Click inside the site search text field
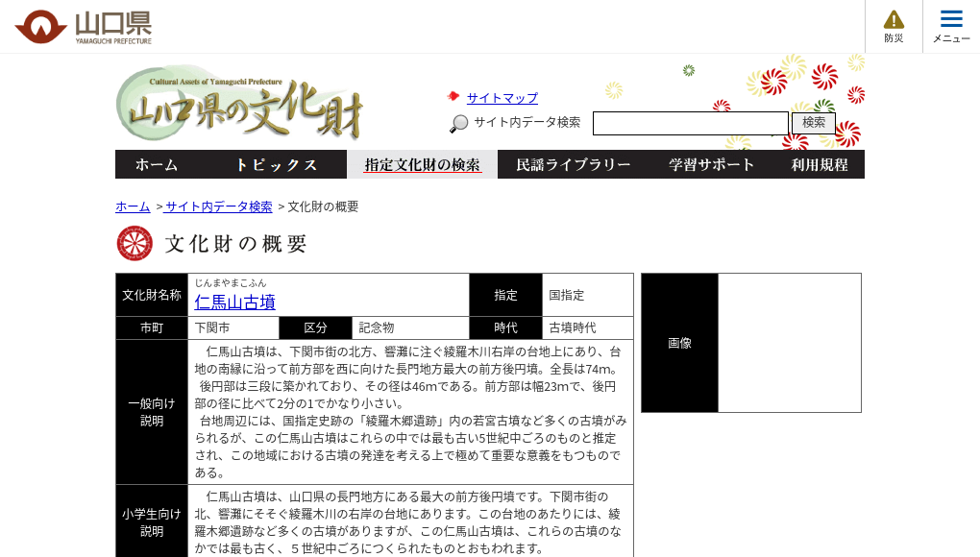Screen dimensions: 980x557 click(x=690, y=123)
